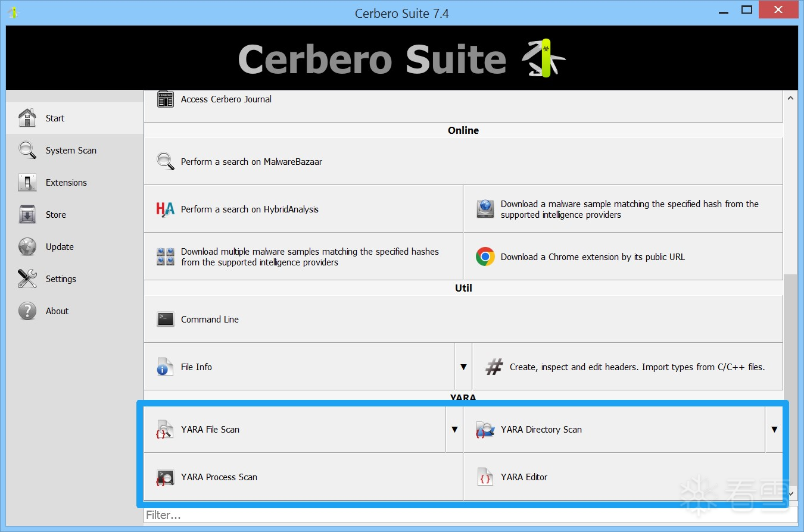The height and width of the screenshot is (532, 804).
Task: Click the File Info document icon
Action: pos(165,367)
